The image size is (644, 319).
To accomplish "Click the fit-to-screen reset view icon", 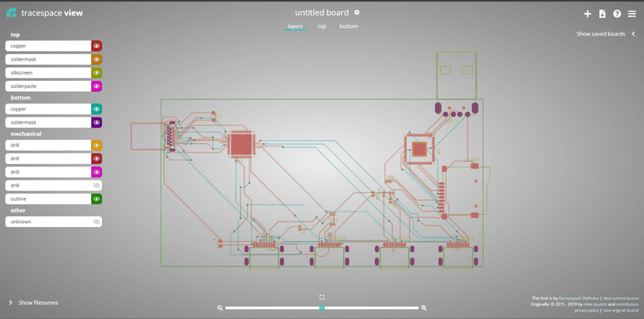I will pos(322,297).
